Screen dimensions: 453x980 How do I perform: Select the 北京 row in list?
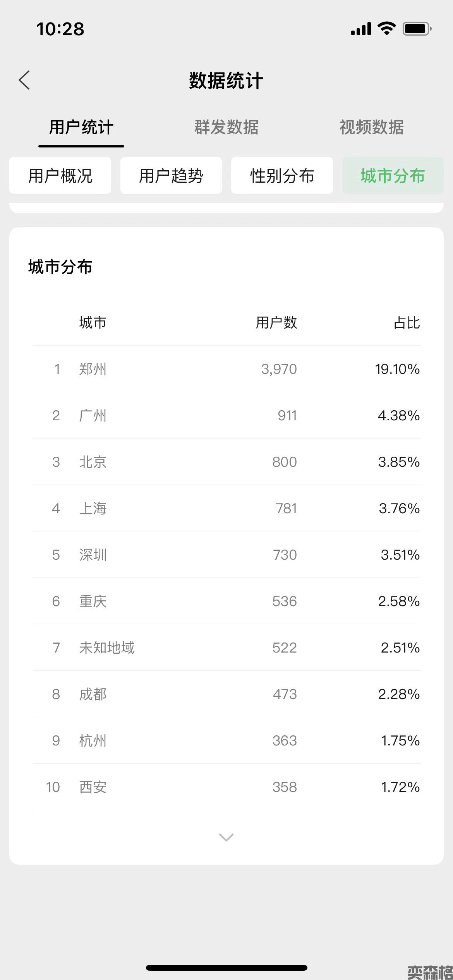pyautogui.click(x=226, y=462)
